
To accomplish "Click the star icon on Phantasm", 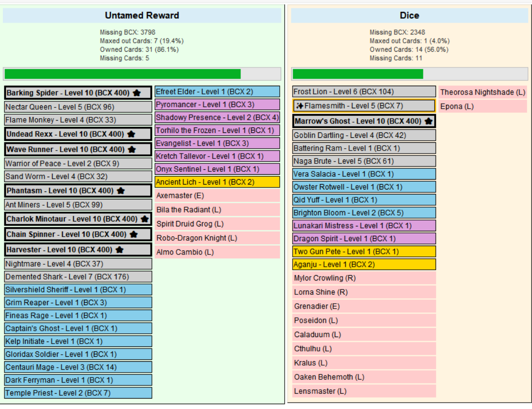I will pyautogui.click(x=121, y=190).
